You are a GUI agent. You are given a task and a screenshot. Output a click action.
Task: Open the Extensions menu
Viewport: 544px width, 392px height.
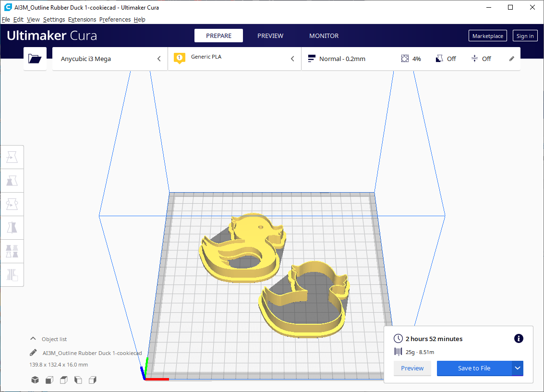tap(82, 20)
